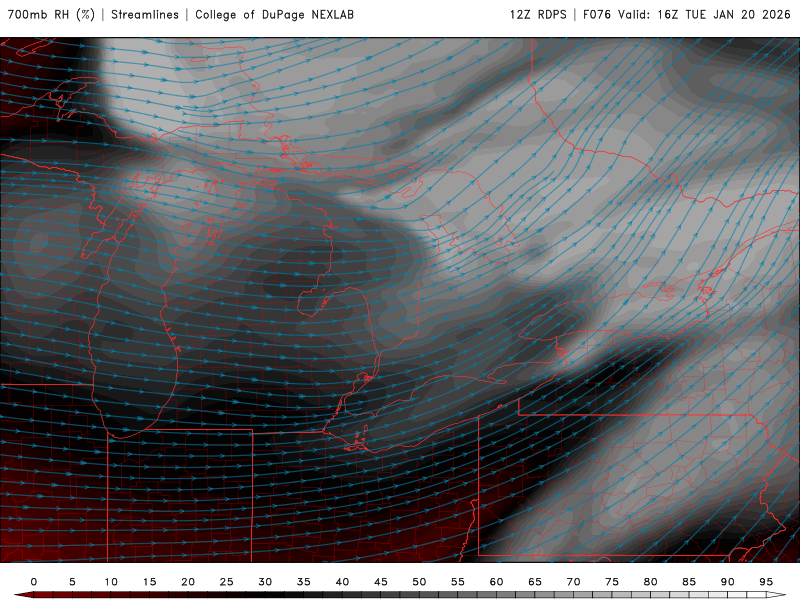The height and width of the screenshot is (600, 800).
Task: Click the 'F076' forecast hour text
Action: (x=596, y=15)
